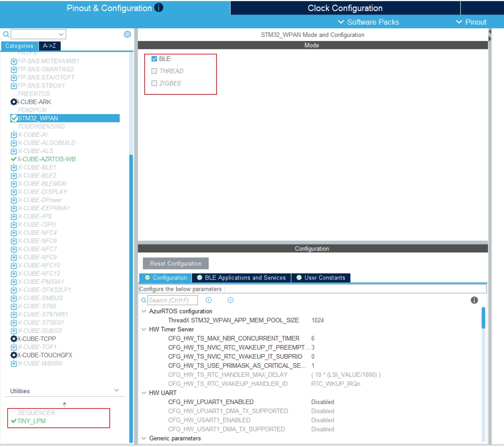
Task: Click download icon next to FP-SNS-STBOX1
Action: pyautogui.click(x=14, y=86)
